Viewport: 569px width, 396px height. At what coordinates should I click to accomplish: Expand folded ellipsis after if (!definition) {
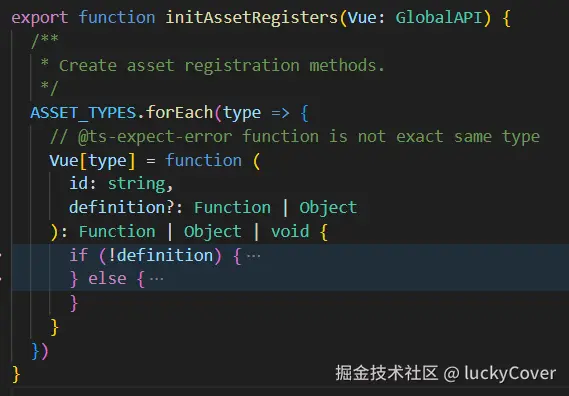253,256
